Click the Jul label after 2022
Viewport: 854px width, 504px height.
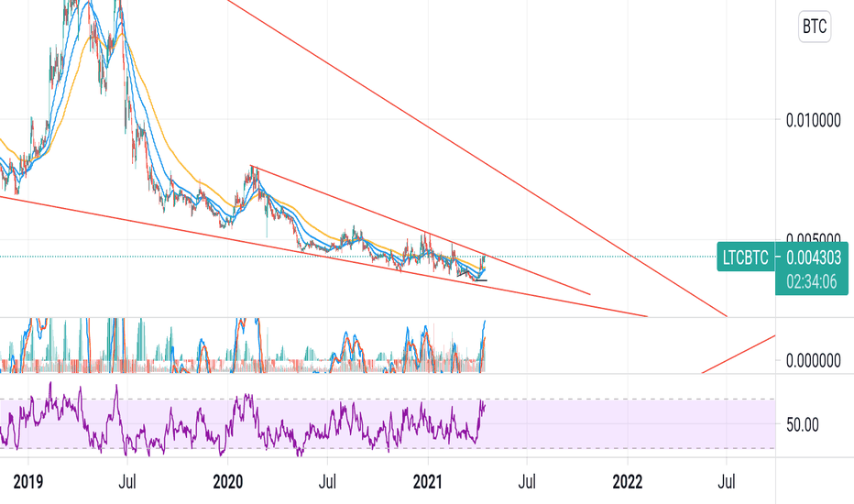pos(727,482)
